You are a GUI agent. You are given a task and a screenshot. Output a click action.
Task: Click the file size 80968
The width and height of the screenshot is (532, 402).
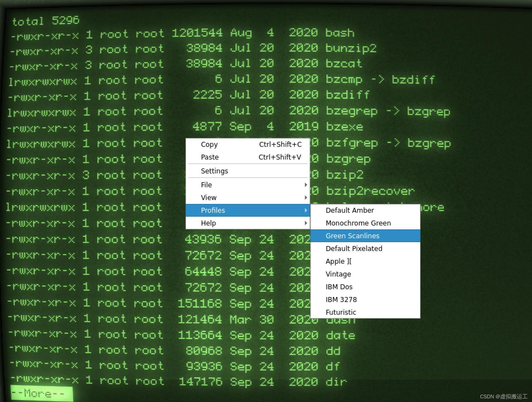coord(204,350)
